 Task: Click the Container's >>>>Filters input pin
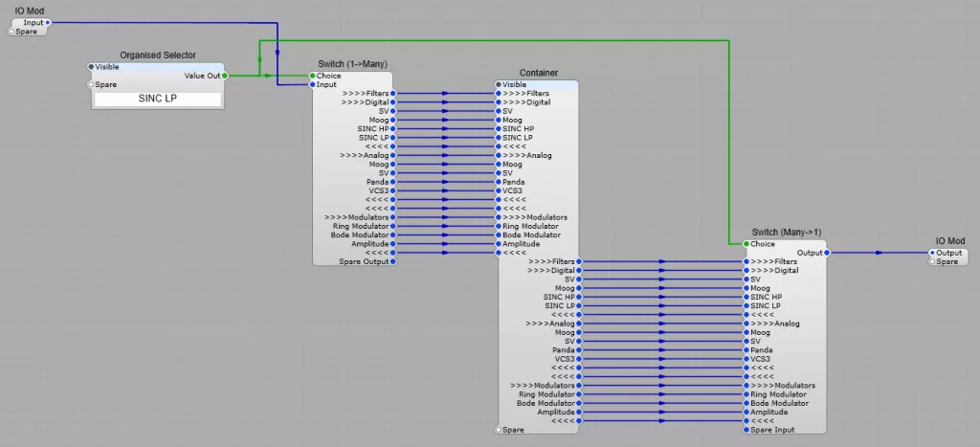[498, 93]
